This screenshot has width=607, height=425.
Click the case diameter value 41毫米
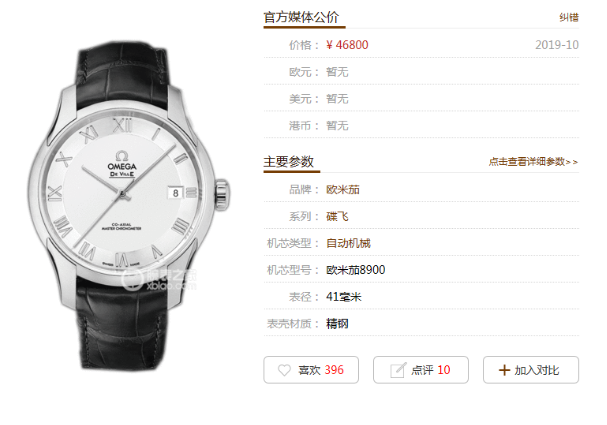tap(344, 297)
